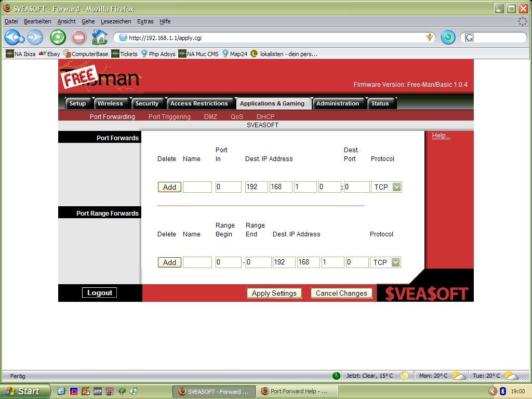Click the Apply Settings button

(x=274, y=293)
